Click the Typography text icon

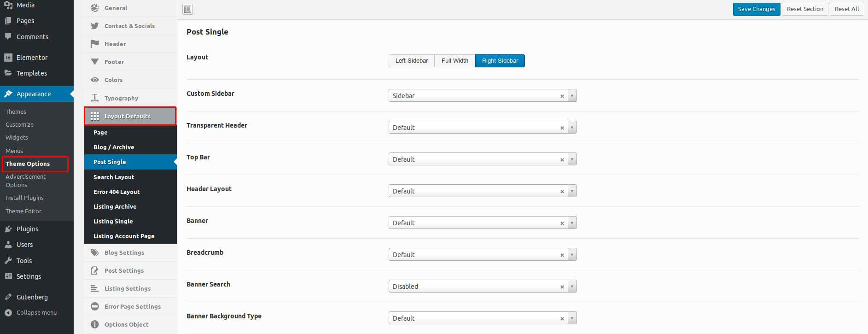pos(95,98)
